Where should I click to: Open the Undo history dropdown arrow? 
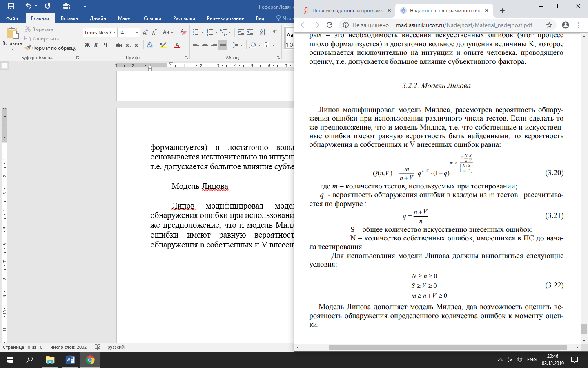(x=36, y=6)
